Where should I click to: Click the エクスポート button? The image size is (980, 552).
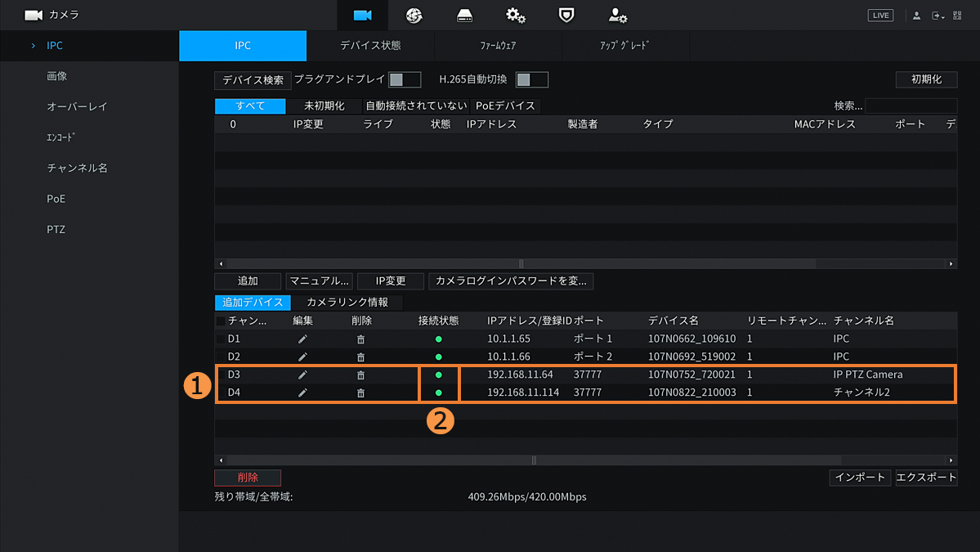926,478
